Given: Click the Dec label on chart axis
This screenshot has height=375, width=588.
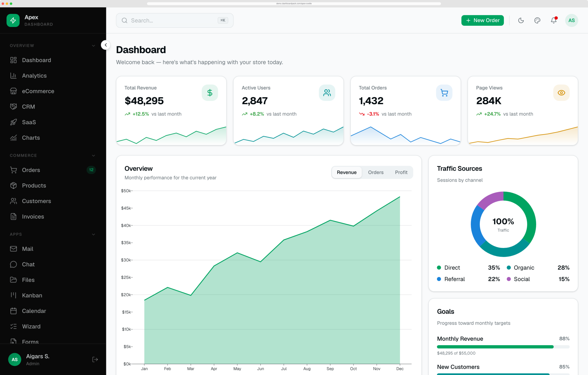Looking at the screenshot, I should (x=400, y=369).
